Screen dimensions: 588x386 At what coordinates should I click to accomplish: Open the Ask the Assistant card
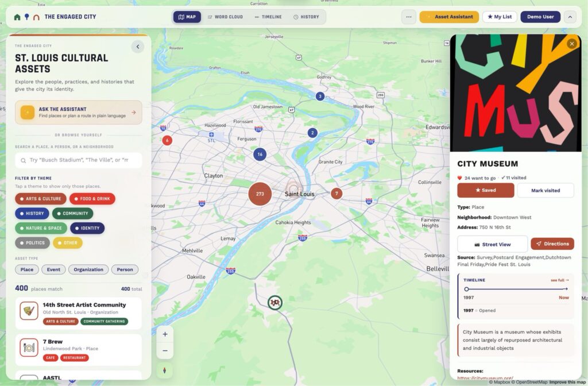coord(78,112)
